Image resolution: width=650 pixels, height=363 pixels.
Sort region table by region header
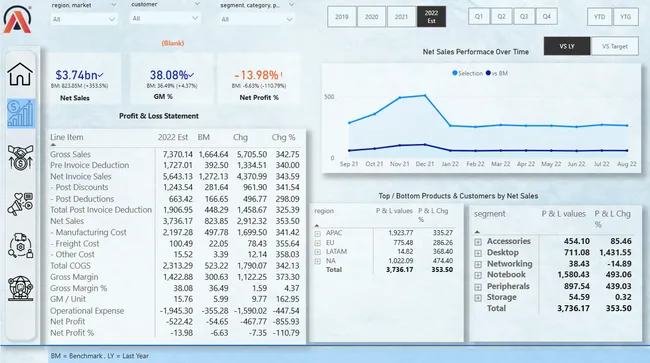[324, 211]
